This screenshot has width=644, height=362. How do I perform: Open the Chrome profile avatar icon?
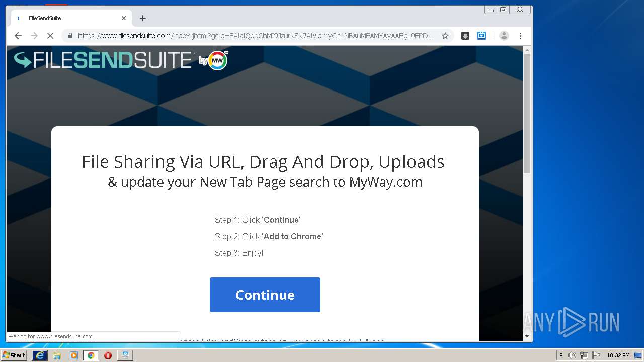[504, 36]
